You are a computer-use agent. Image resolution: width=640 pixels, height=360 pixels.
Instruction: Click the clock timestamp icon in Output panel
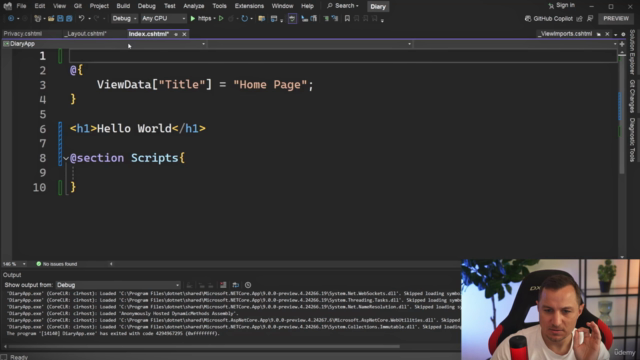tap(248, 285)
